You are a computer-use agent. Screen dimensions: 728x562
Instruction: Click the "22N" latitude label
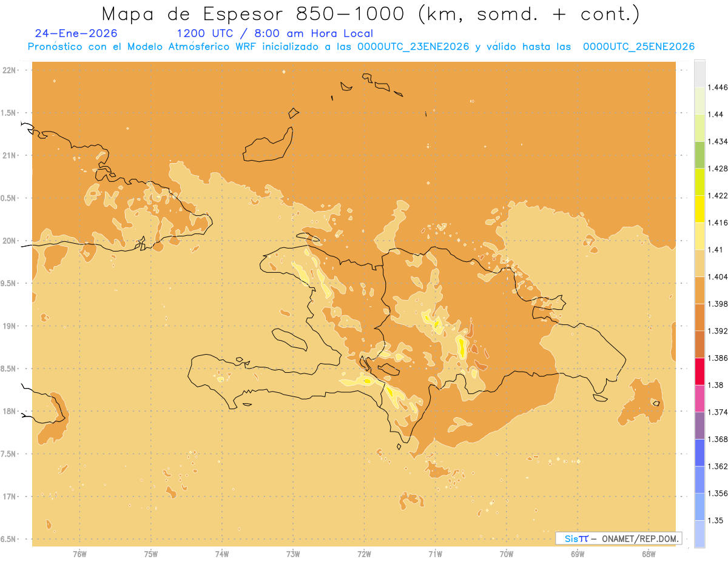tap(10, 70)
